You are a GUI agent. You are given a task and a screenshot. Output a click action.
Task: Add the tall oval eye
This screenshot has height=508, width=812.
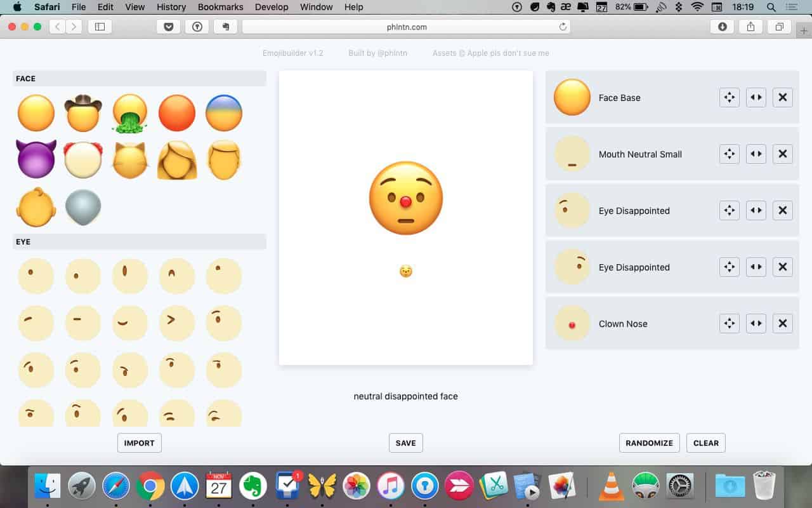pos(130,276)
